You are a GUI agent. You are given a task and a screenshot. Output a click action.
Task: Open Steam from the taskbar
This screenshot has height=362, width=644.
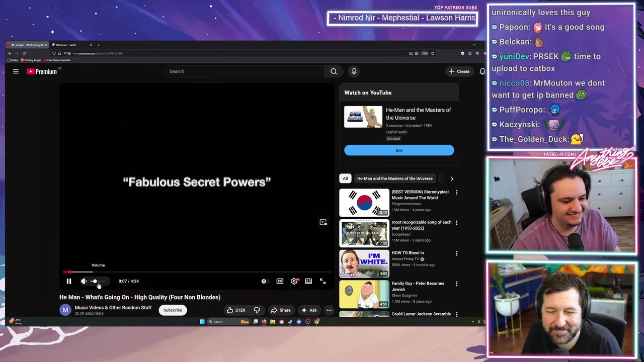pyautogui.click(x=290, y=322)
